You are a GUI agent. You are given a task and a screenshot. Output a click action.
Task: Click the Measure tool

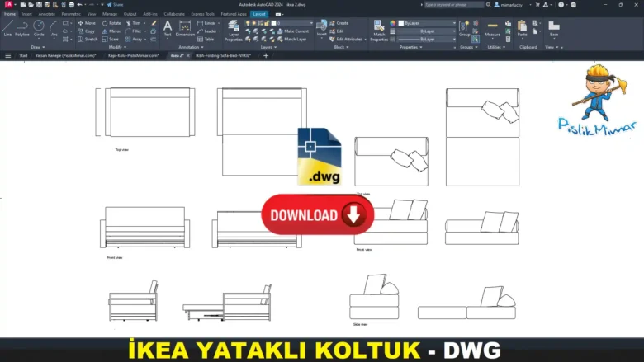coord(492,29)
